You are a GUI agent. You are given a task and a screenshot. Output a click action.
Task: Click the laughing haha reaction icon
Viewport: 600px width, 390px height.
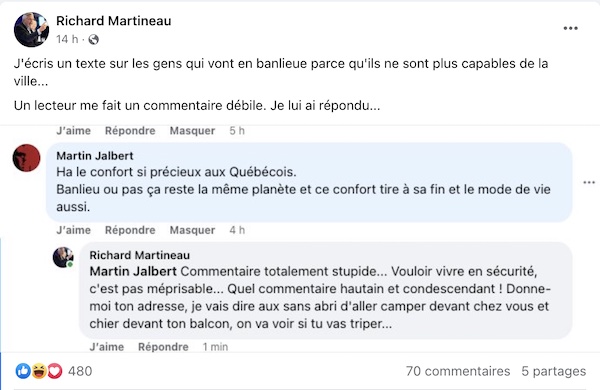click(39, 371)
